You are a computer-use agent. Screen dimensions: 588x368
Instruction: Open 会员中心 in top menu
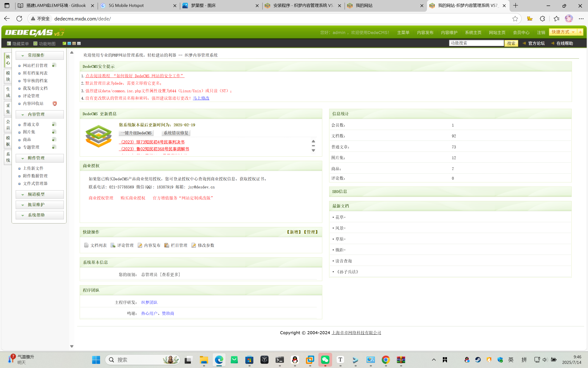point(521,33)
